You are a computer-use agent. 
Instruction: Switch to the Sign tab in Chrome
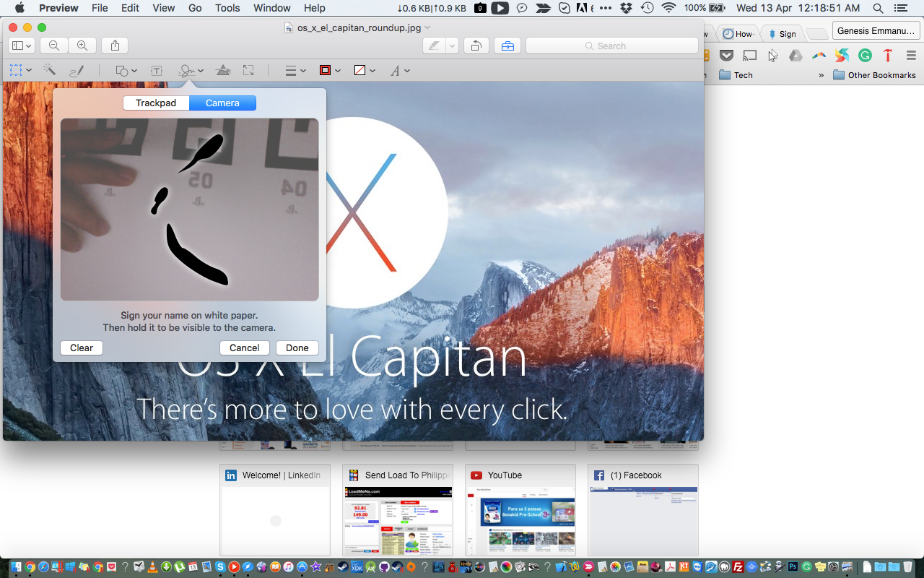[x=783, y=34]
